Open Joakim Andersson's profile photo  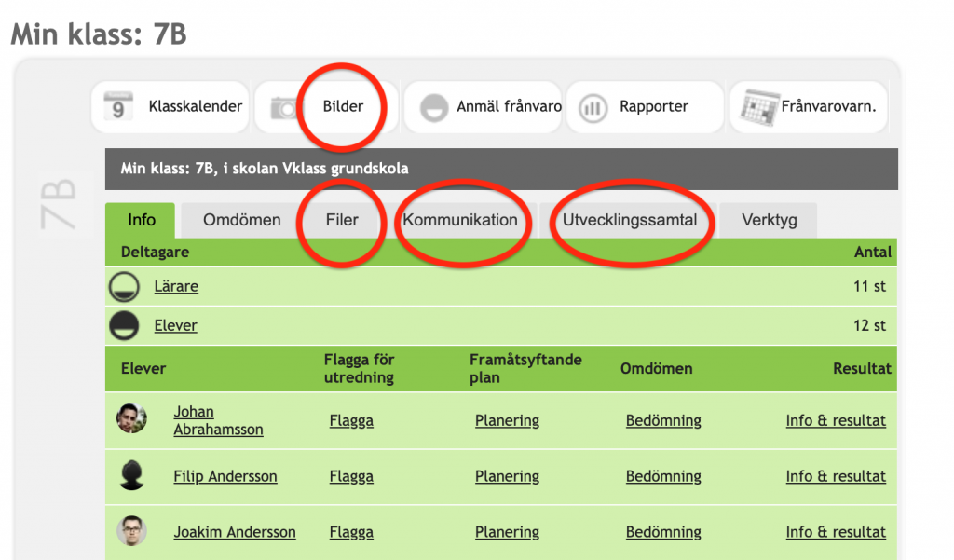point(131,531)
